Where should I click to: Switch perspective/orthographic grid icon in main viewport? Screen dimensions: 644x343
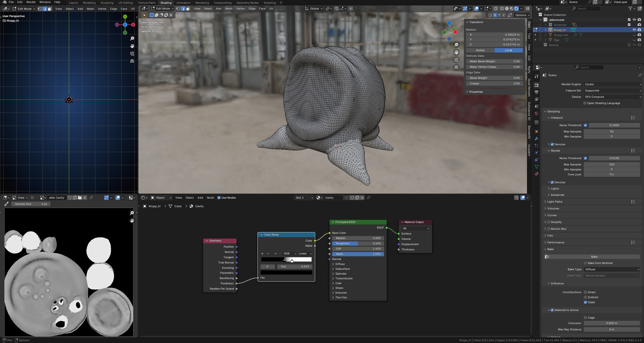pyautogui.click(x=456, y=67)
